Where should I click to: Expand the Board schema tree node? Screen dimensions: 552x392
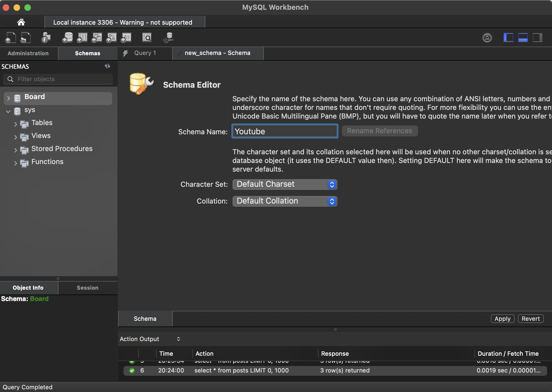(8, 98)
